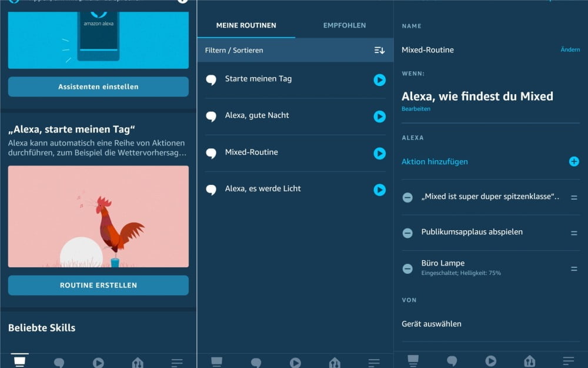Open Assistenten einstellen
588x368 pixels.
click(98, 86)
